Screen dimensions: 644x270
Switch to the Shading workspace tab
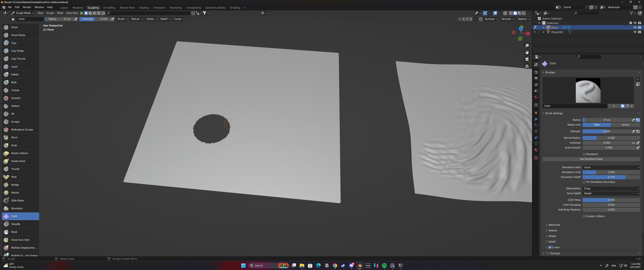144,8
